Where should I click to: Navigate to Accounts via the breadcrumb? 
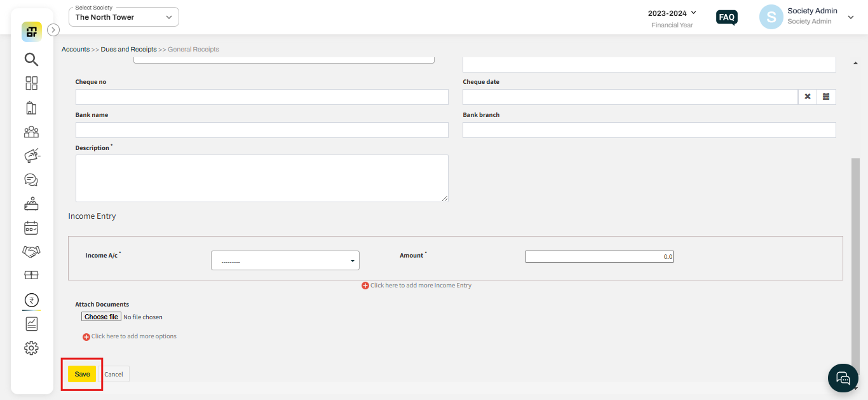[75, 49]
